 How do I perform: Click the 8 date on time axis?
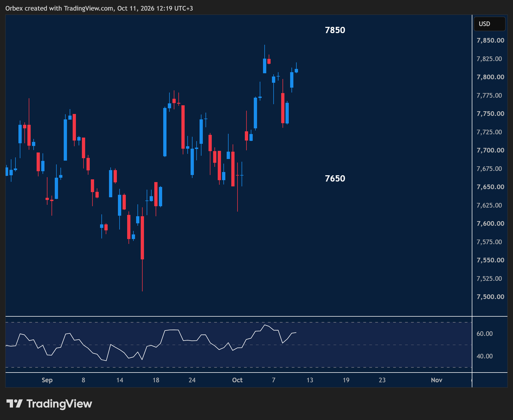(84, 380)
